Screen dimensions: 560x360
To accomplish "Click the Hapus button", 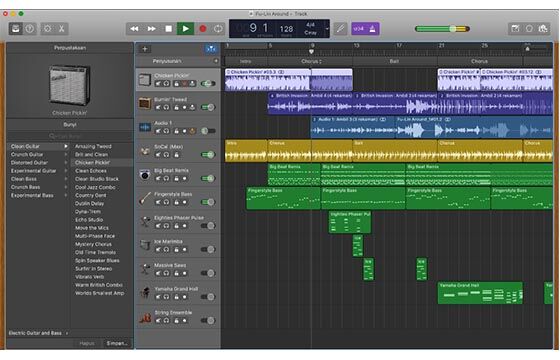I will [x=87, y=344].
